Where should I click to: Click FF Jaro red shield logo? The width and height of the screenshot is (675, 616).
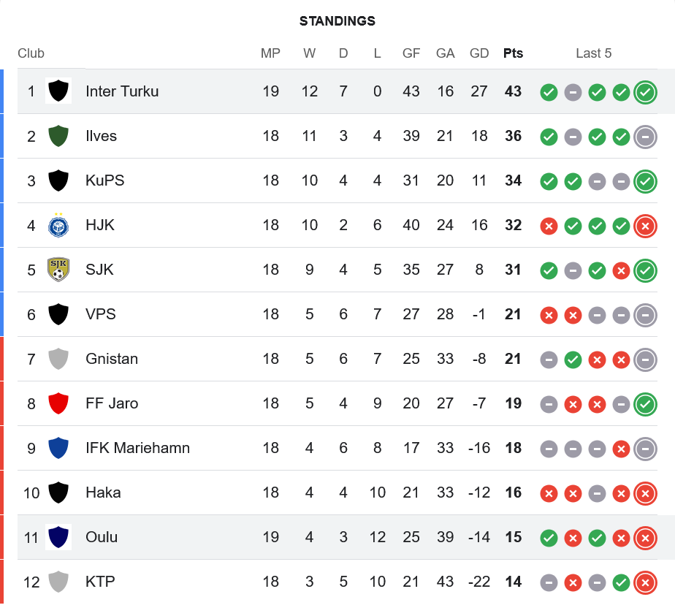coord(58,403)
